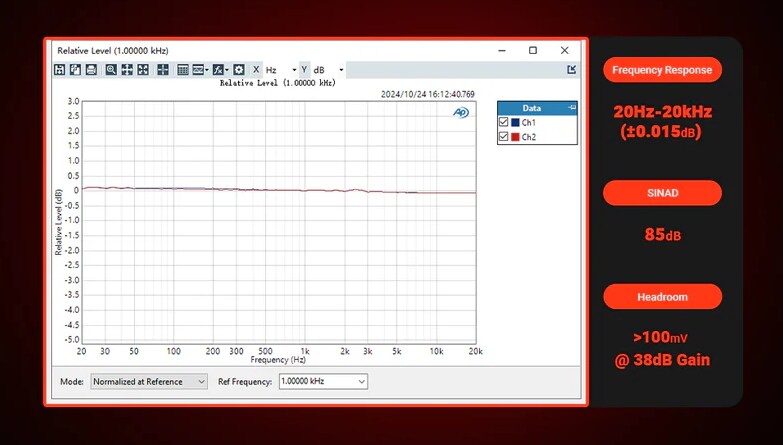Open graph settings gear icon
The width and height of the screenshot is (783, 445).
point(239,70)
